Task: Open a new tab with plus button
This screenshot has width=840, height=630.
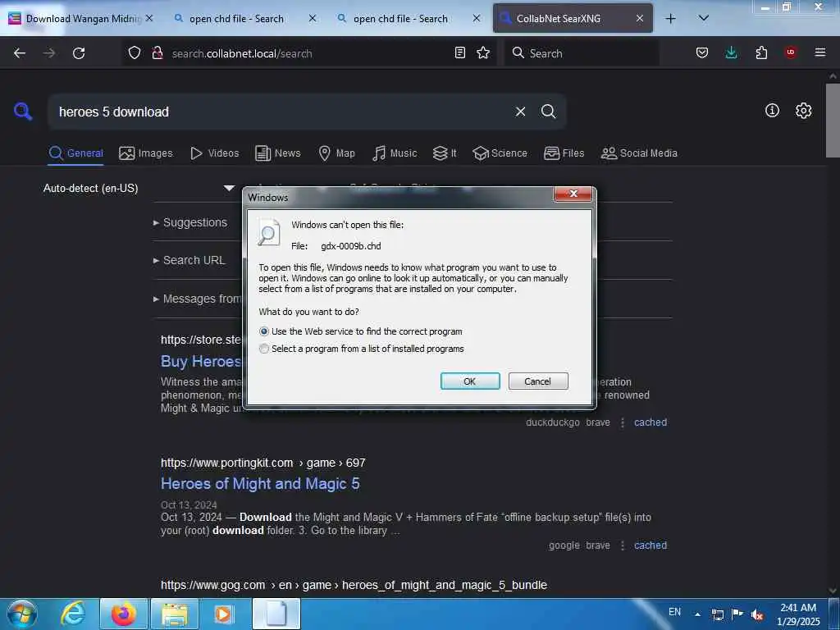Action: (x=670, y=18)
